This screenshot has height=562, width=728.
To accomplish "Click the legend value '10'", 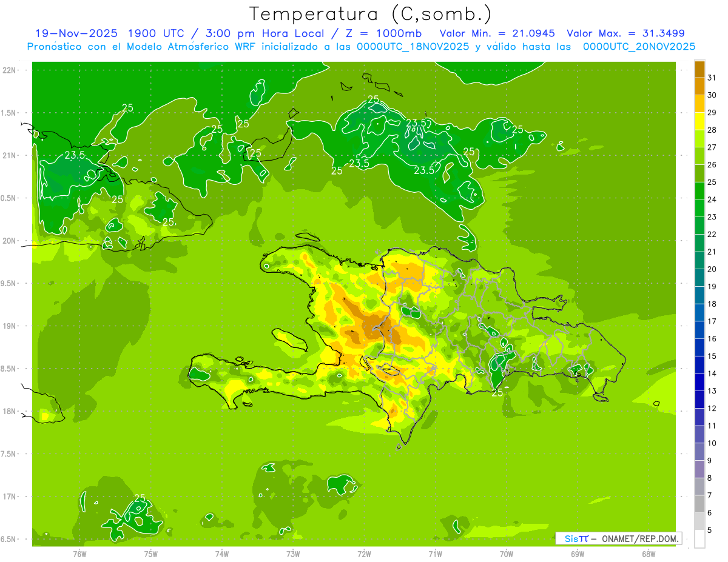I will (x=712, y=443).
